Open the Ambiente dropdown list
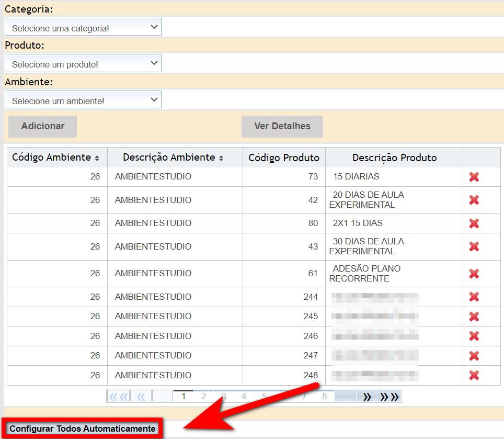The width and height of the screenshot is (504, 439). [83, 100]
